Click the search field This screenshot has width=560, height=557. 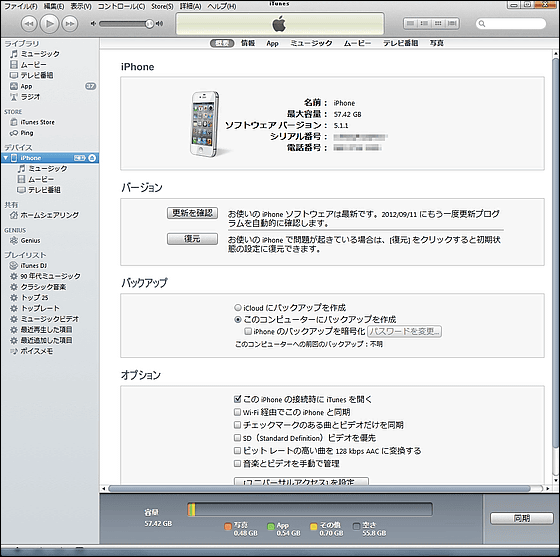[x=511, y=24]
